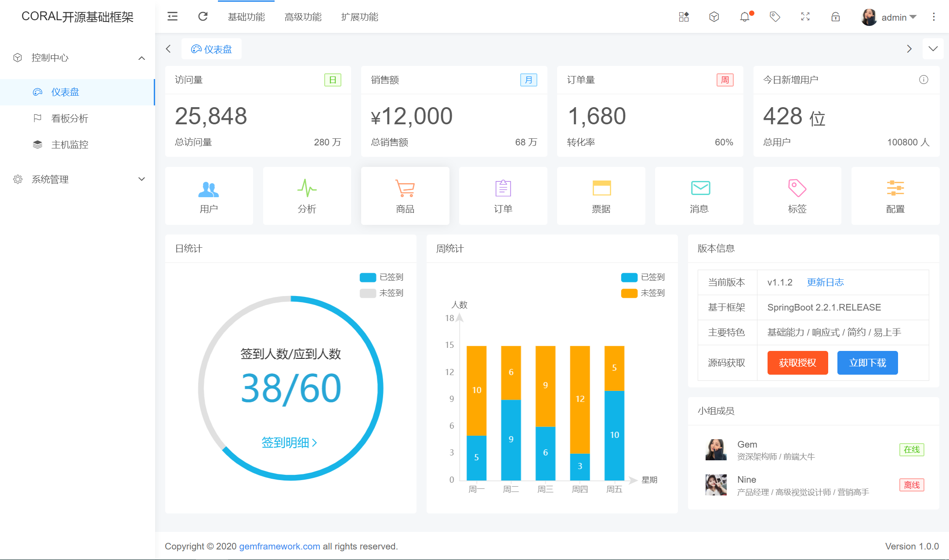The image size is (949, 560).
Task: Click the 月 badge on 销售额 card
Action: pyautogui.click(x=529, y=80)
